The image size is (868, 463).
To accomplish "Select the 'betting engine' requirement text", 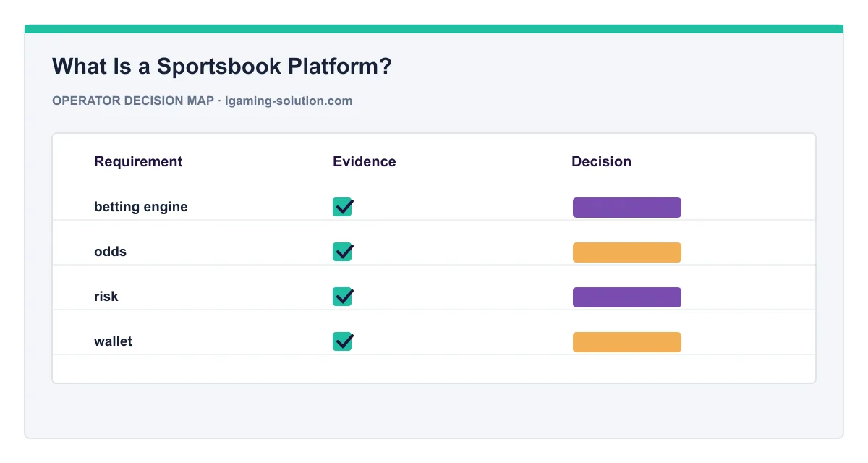I will (141, 207).
